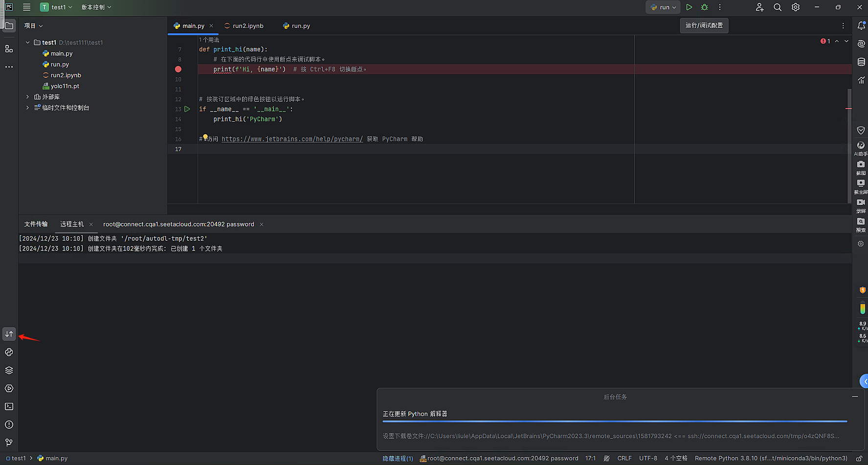This screenshot has height=465, width=868.
Task: Click the root@connect deployment server status widget
Action: click(x=499, y=459)
